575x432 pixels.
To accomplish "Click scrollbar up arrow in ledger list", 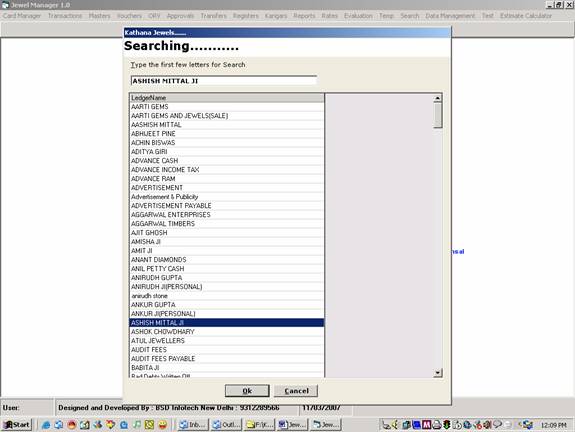I will click(437, 98).
